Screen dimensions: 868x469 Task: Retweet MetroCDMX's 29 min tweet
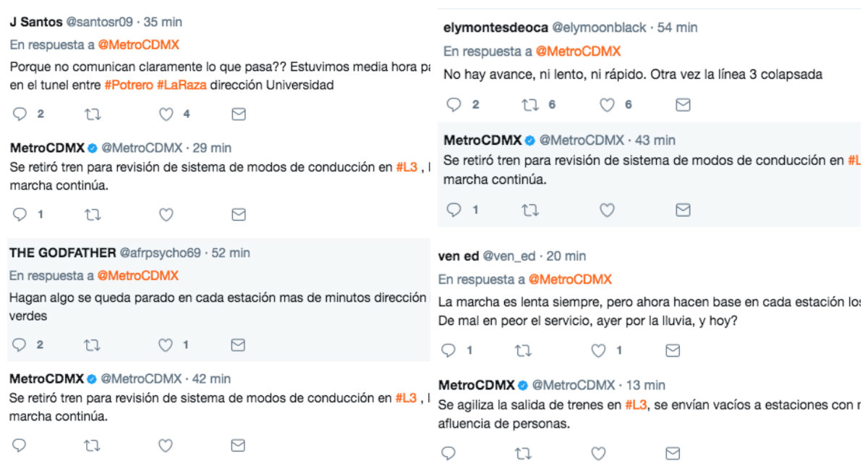[x=93, y=215]
